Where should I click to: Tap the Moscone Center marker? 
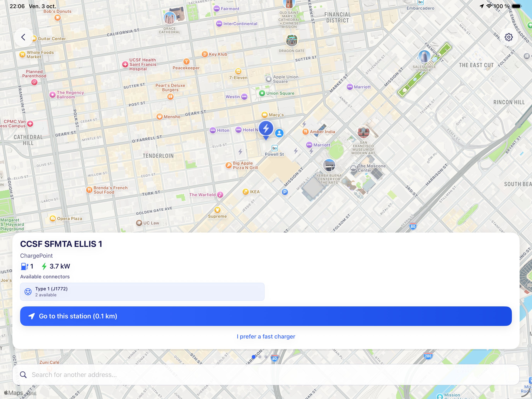coord(353,168)
